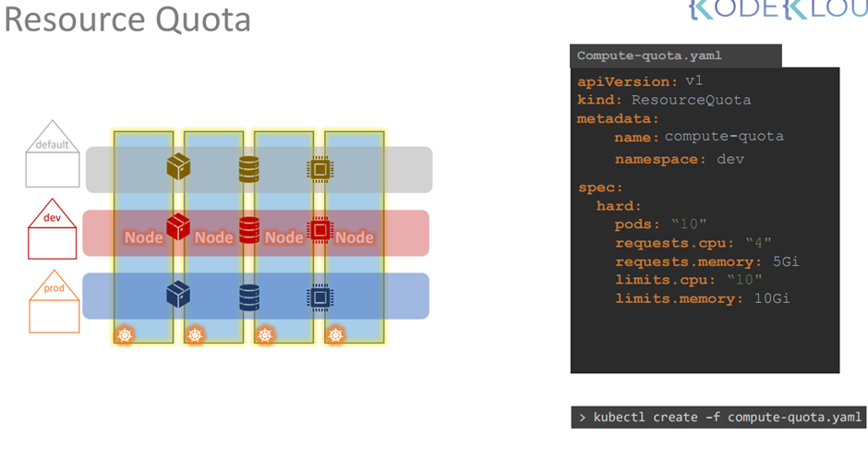Viewport: 868px width, 461px height.
Task: Click the spec: key
Action: [x=600, y=188]
